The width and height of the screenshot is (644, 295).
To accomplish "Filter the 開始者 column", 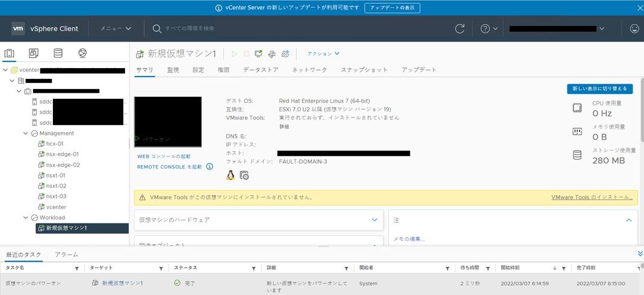I will [x=447, y=268].
